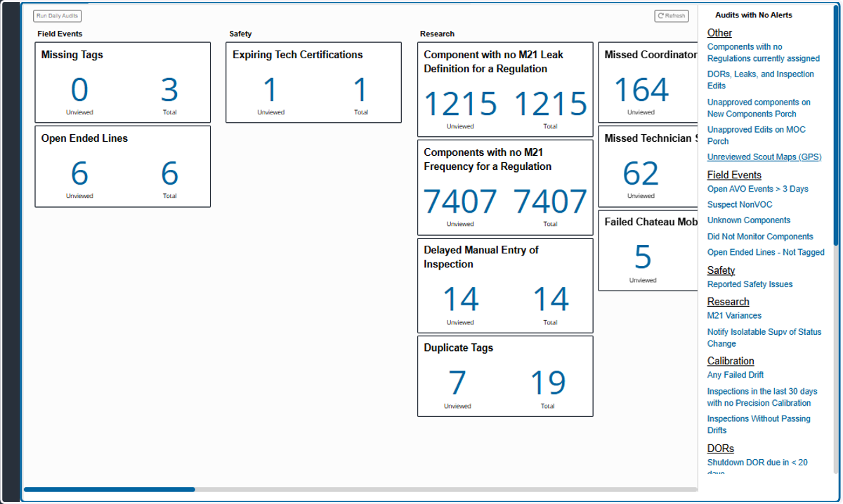This screenshot has height=504, width=843.
Task: Click the Calibration section heading
Action: (731, 361)
